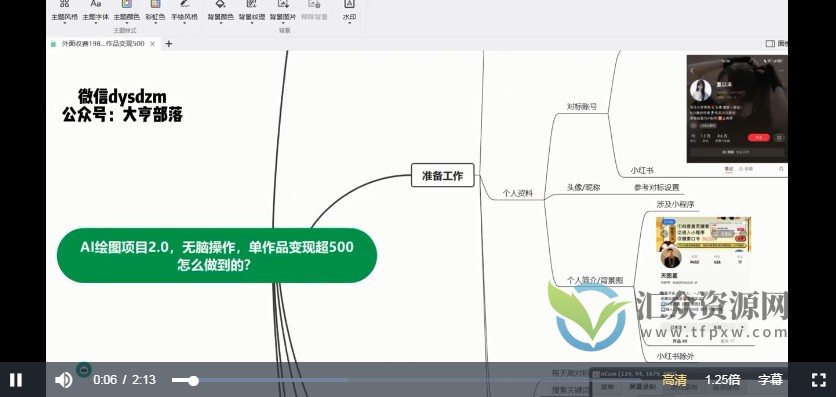
Task: Open the 主题颜色 theme color tool
Action: (126, 10)
